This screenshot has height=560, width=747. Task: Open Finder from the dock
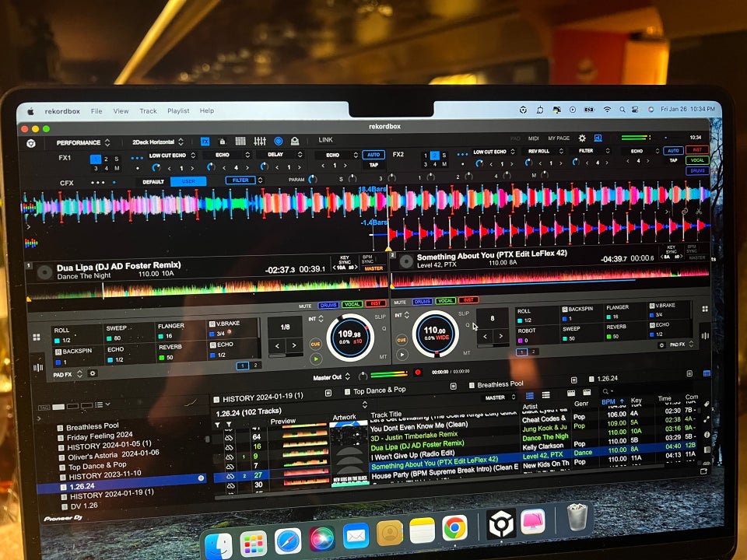218,545
